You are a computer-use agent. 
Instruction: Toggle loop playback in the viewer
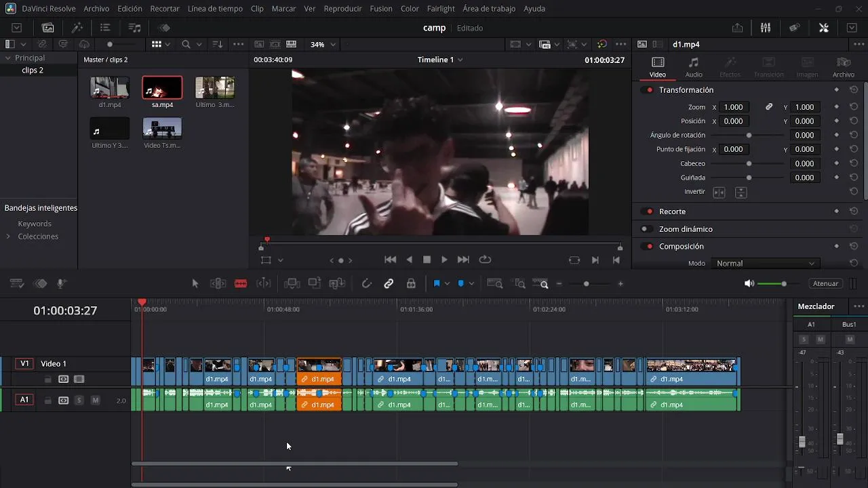click(485, 260)
